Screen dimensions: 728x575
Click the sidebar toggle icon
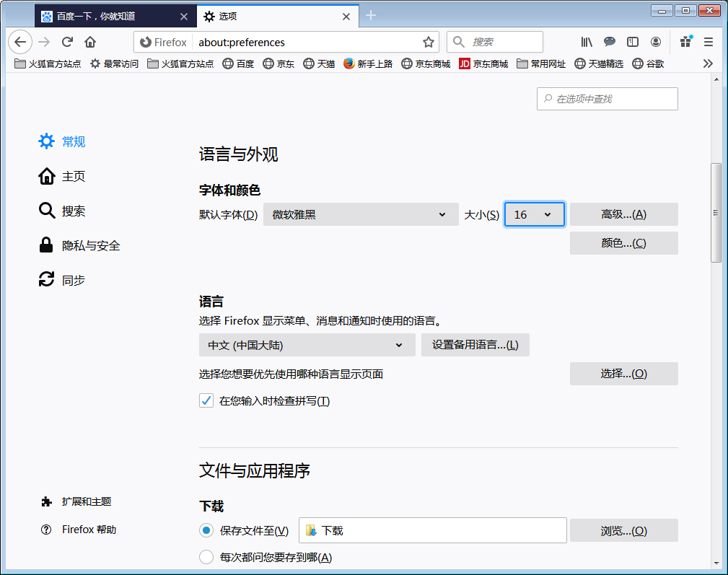click(633, 42)
